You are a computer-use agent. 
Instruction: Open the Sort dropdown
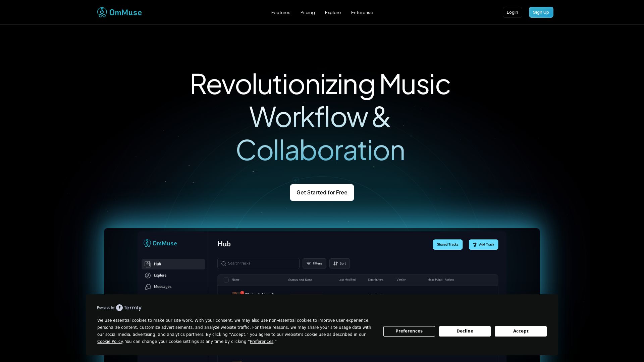(x=339, y=264)
